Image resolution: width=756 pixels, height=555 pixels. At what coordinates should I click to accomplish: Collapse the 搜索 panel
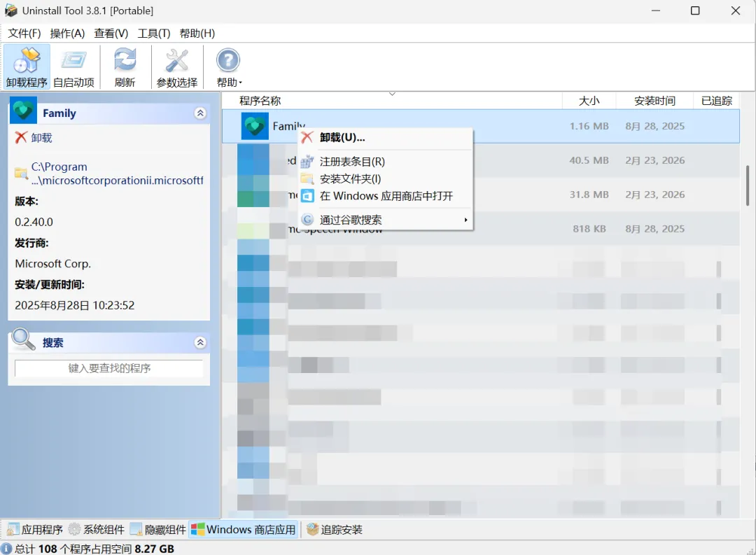pos(200,342)
